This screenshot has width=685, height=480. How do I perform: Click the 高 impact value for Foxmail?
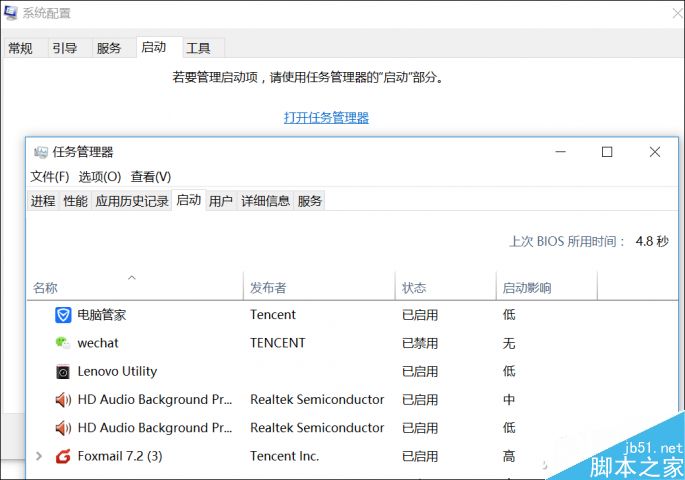509,456
